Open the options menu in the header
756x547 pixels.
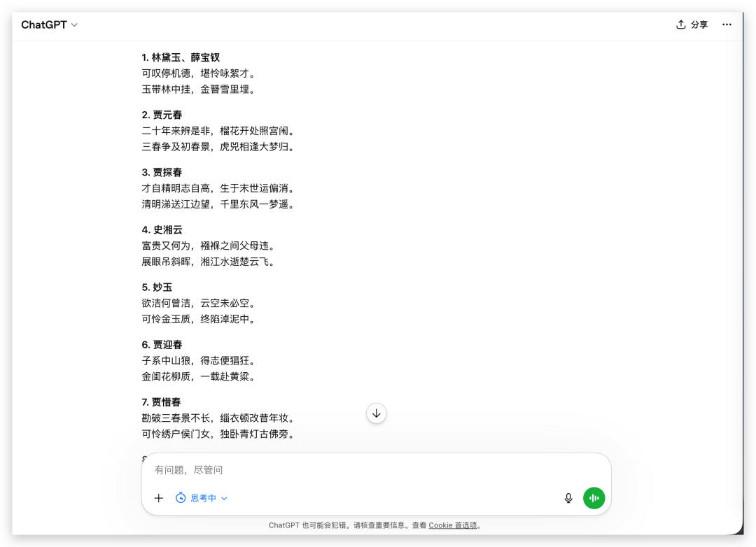tap(727, 24)
